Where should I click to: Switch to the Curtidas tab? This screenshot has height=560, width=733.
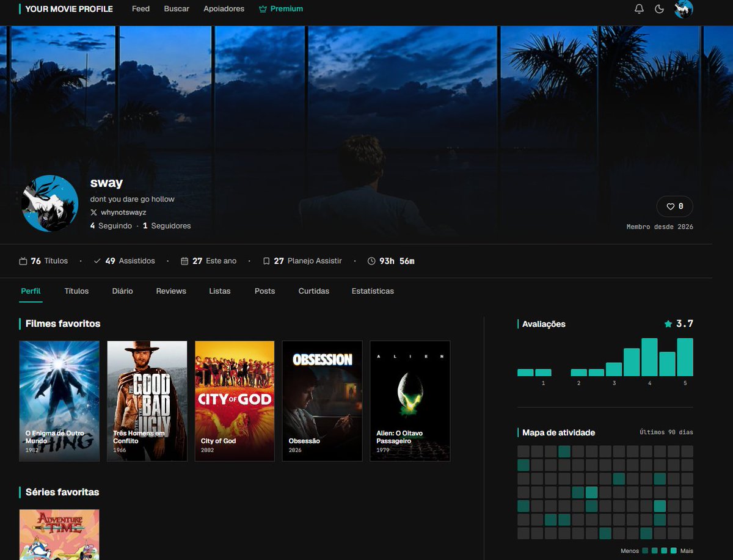pyautogui.click(x=313, y=291)
